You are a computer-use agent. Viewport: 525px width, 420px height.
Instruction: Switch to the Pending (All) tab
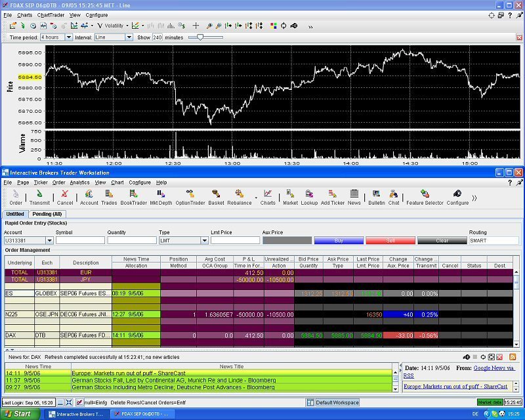point(47,214)
